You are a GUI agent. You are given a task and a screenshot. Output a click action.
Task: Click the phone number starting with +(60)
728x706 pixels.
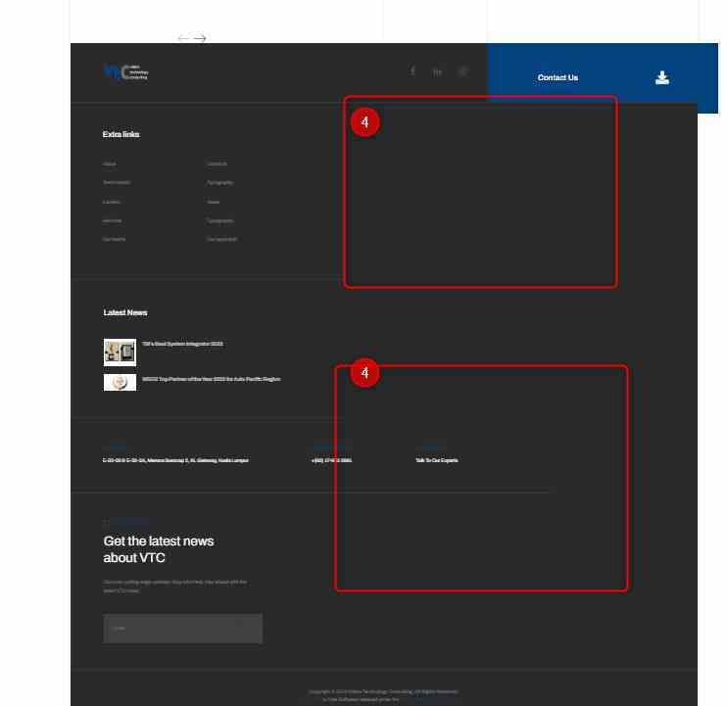[331, 460]
